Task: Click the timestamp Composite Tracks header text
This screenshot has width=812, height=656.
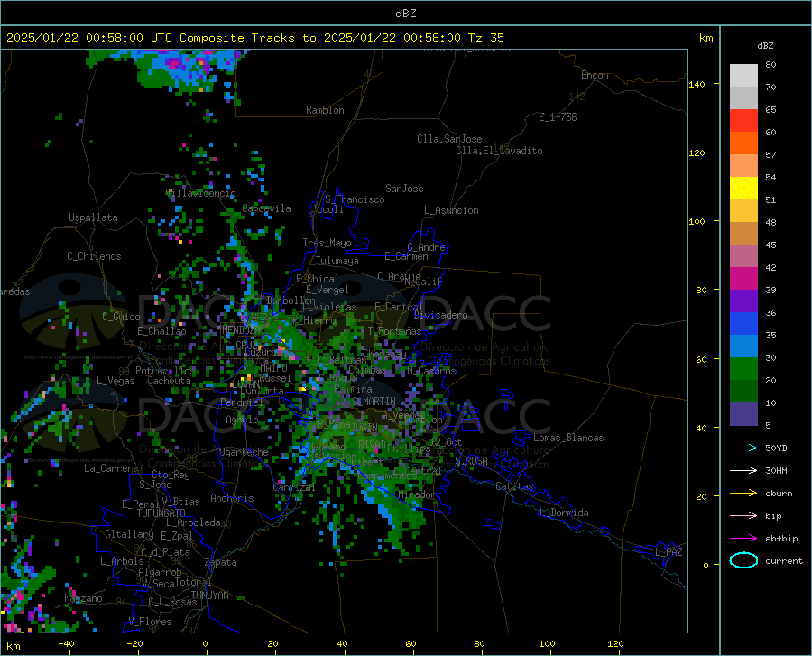Action: coord(254,38)
